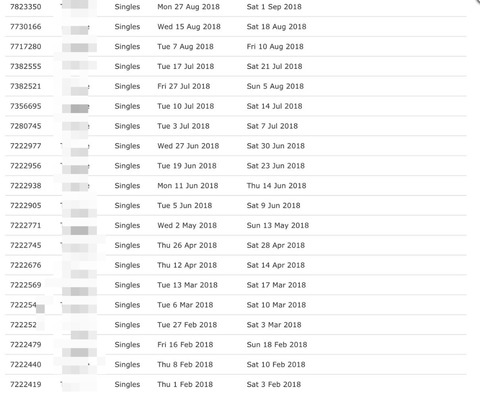The width and height of the screenshot is (480, 406).
Task: Click the date Tue 19 Jun 2018
Action: click(x=187, y=166)
